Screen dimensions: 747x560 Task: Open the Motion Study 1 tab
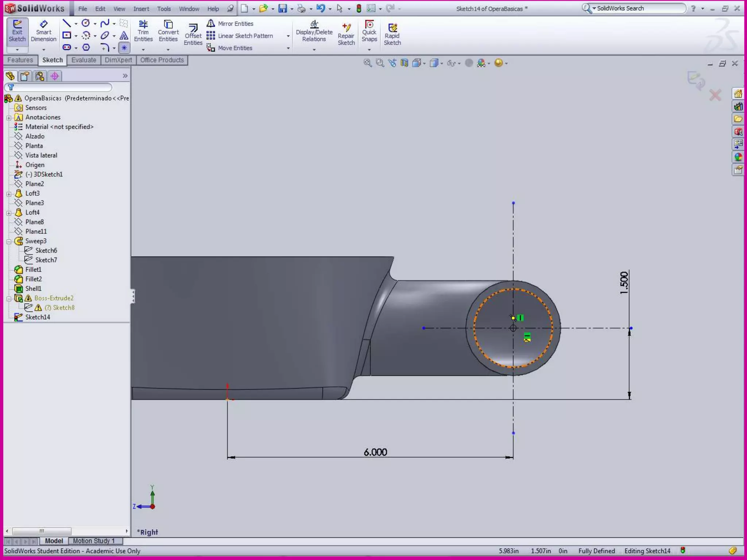(x=94, y=541)
